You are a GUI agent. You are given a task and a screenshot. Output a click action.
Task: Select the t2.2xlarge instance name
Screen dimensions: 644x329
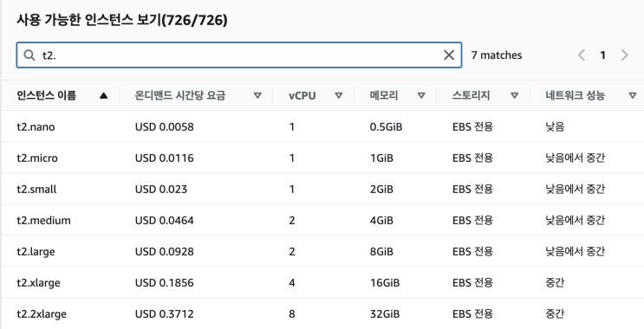pyautogui.click(x=42, y=313)
